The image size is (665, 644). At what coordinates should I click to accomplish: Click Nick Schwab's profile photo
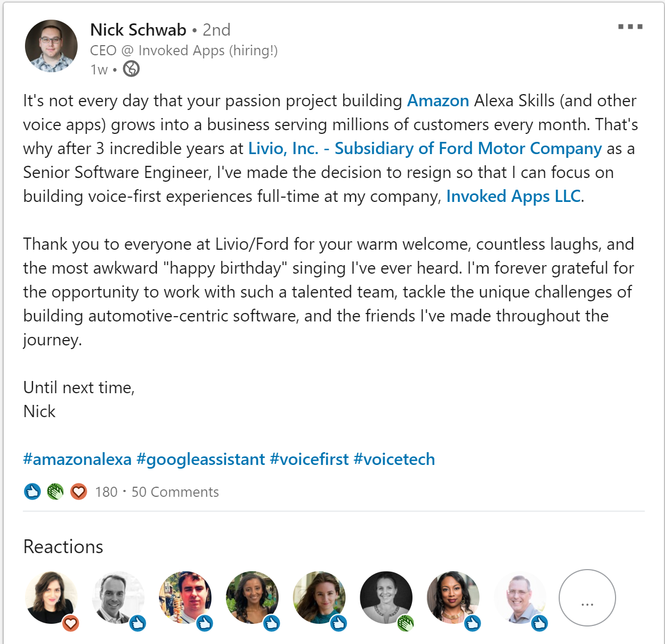51,46
